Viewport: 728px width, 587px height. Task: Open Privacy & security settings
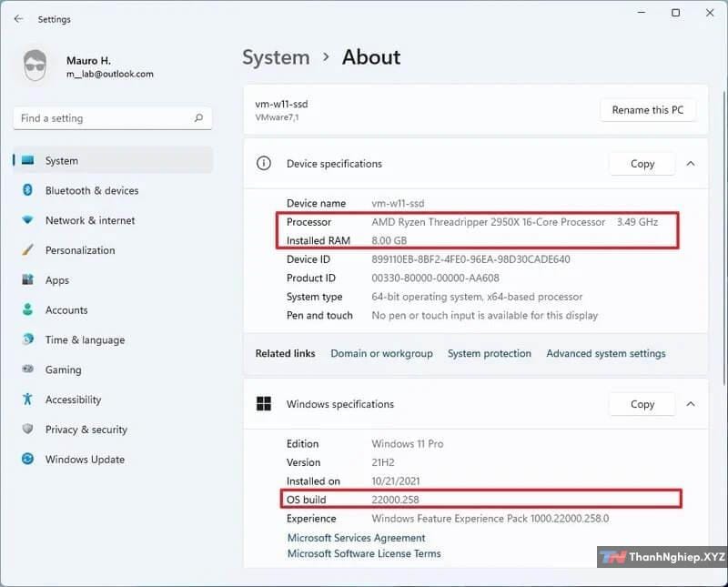(113, 430)
